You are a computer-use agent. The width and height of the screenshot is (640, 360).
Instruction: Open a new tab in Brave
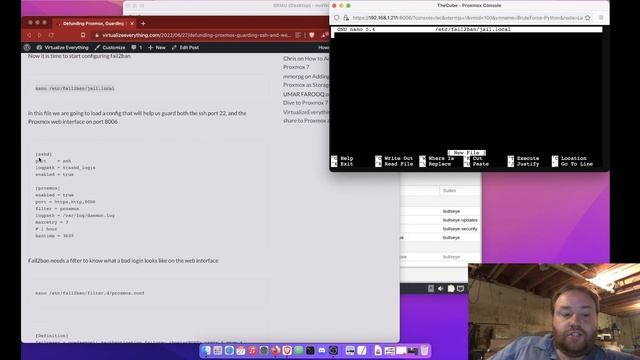[143, 24]
